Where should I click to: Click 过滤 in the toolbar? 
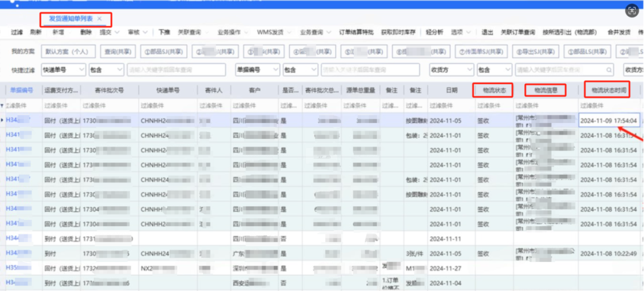pos(17,32)
